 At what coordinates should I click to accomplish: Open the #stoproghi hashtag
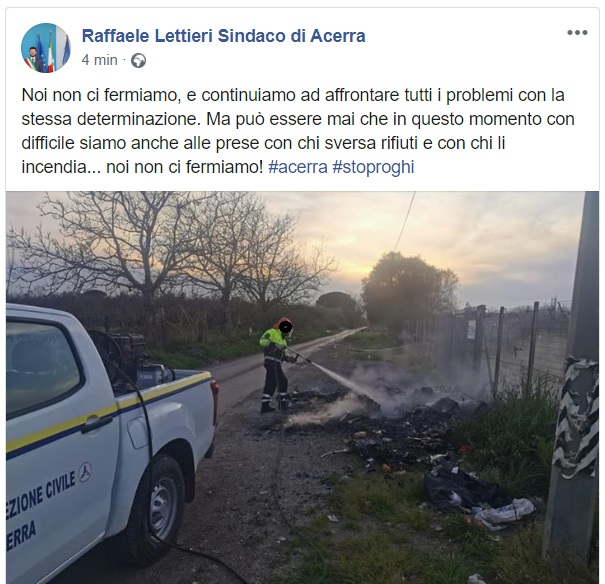point(373,167)
